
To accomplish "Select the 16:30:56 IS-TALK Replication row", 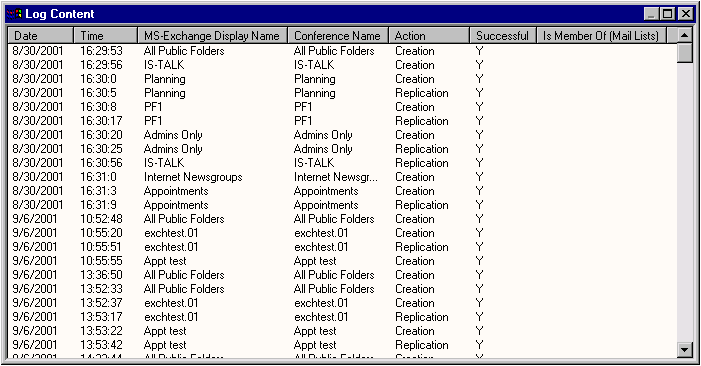I will [x=342, y=163].
